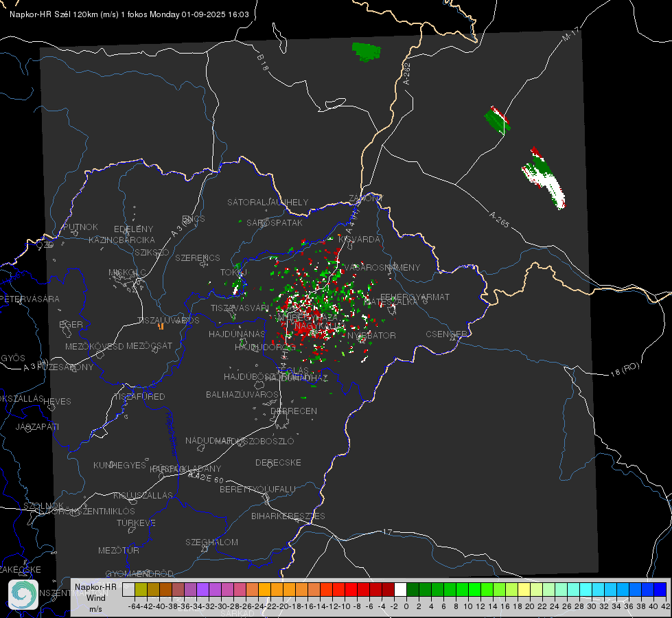Click the olive swatch between -64 and -42

pyautogui.click(x=141, y=590)
